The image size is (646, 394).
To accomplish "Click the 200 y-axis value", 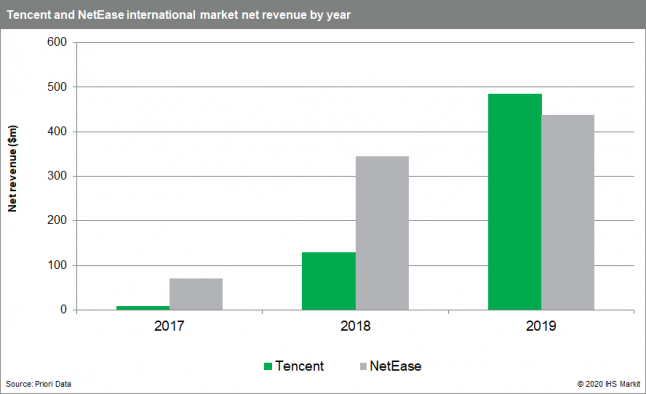I will pyautogui.click(x=57, y=220).
